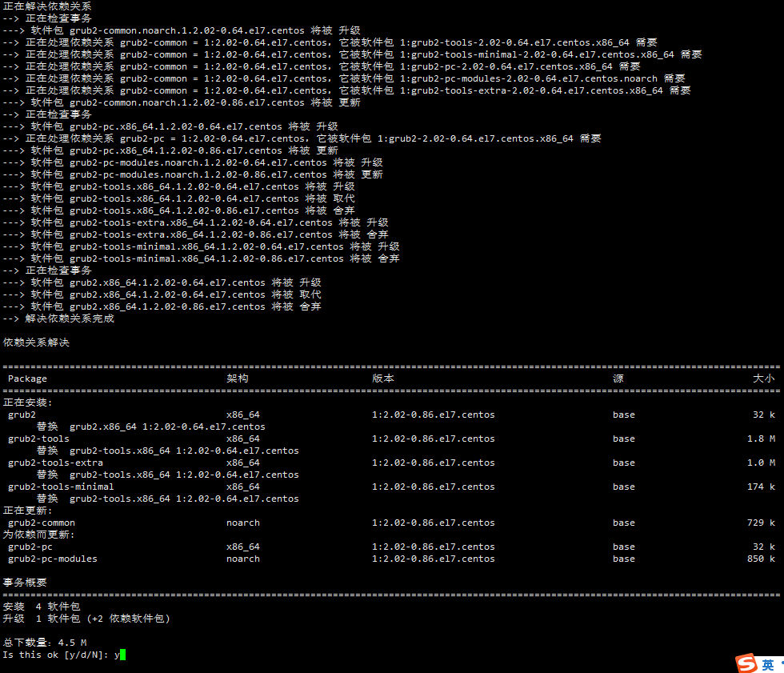Select the package name 'grub2-tools-extra' in table
Viewport: 784px width, 673px height.
[55, 463]
